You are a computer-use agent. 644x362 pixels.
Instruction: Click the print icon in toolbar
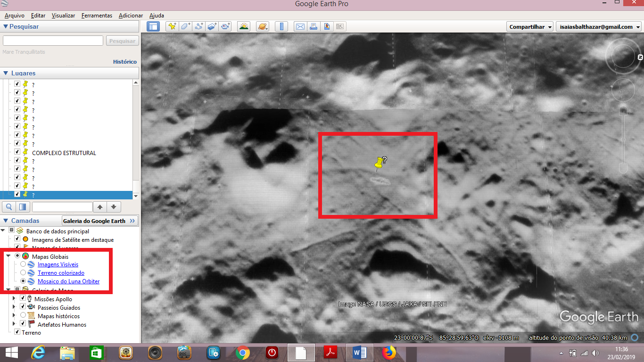pyautogui.click(x=313, y=26)
